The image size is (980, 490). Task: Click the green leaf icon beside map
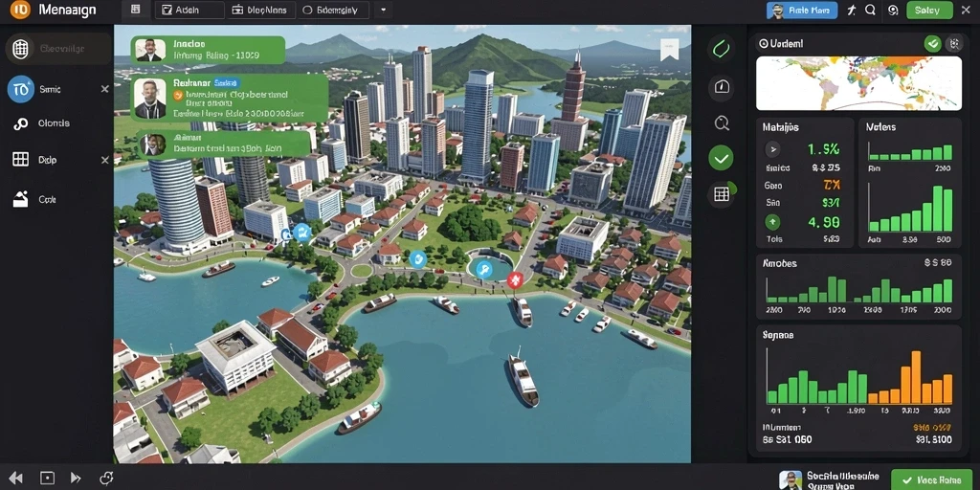click(x=722, y=49)
